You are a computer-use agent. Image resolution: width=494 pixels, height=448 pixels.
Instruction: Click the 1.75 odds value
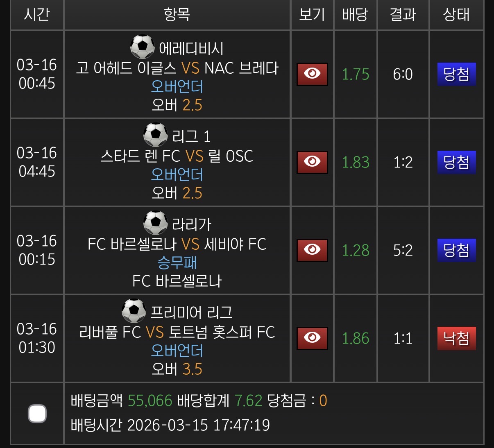355,74
